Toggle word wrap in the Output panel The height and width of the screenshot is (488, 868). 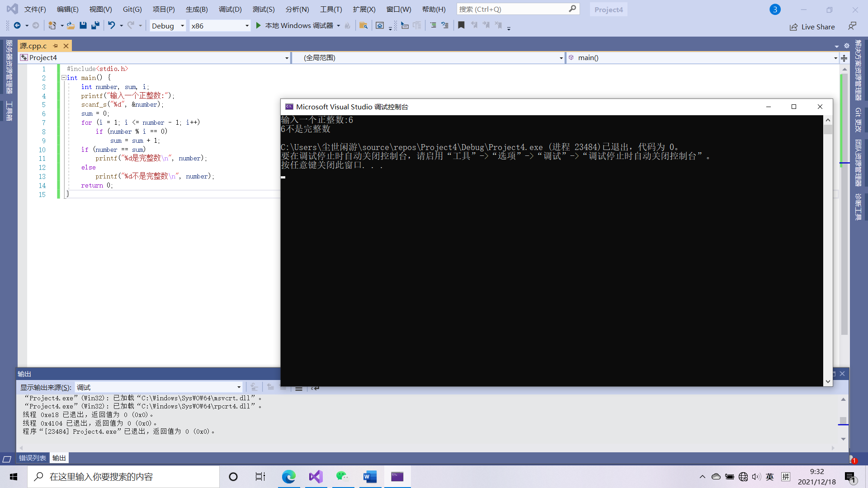pos(315,388)
